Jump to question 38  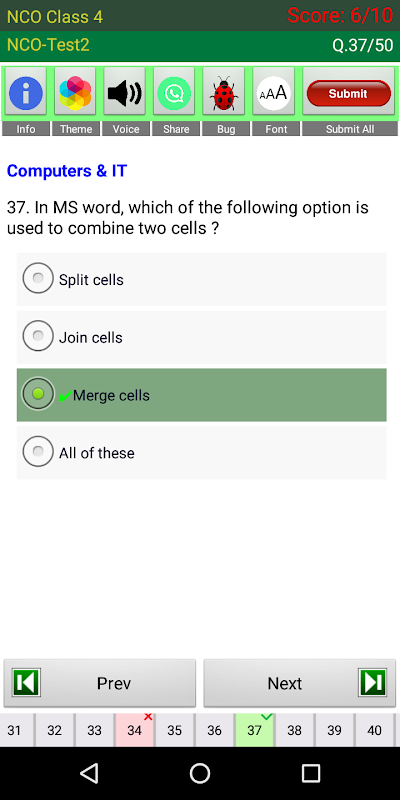click(294, 730)
